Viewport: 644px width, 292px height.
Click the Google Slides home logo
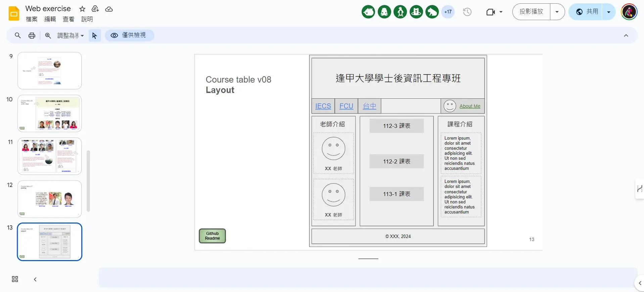14,14
